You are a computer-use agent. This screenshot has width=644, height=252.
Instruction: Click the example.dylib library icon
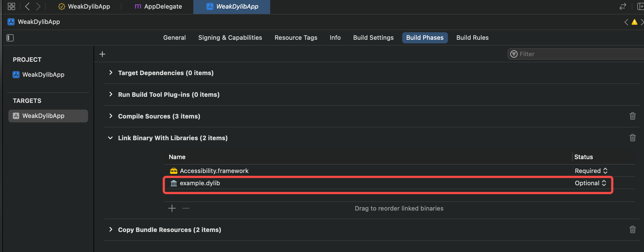[174, 183]
